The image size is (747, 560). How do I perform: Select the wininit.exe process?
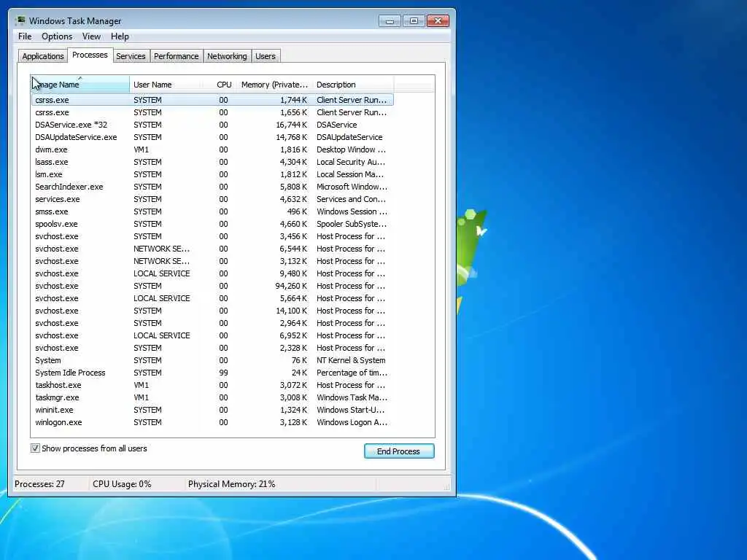(x=212, y=410)
